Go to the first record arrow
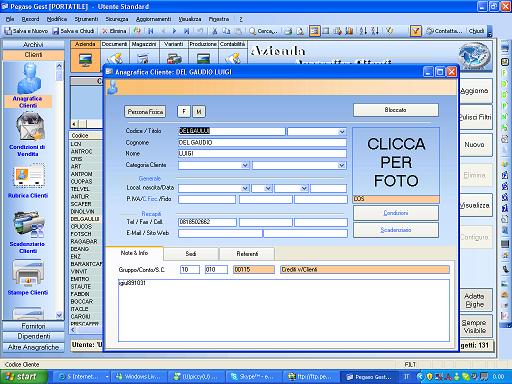Image resolution: width=512 pixels, height=384 pixels. [x=151, y=31]
